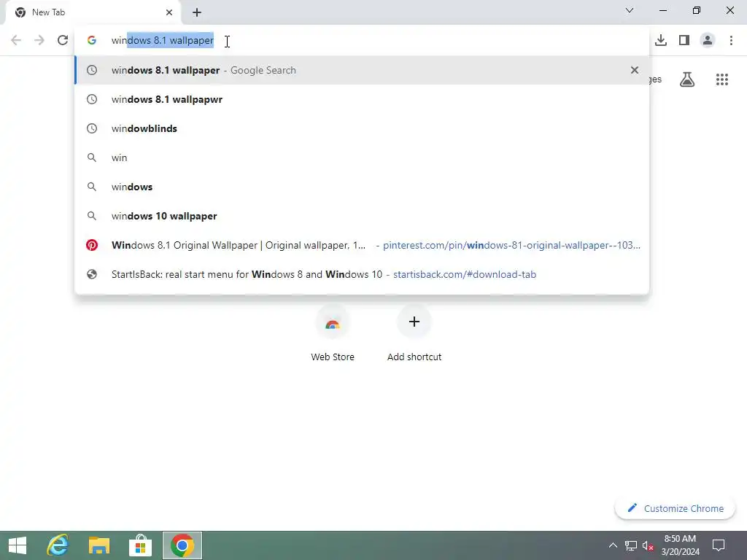Click Add shortcut plus button

(414, 322)
